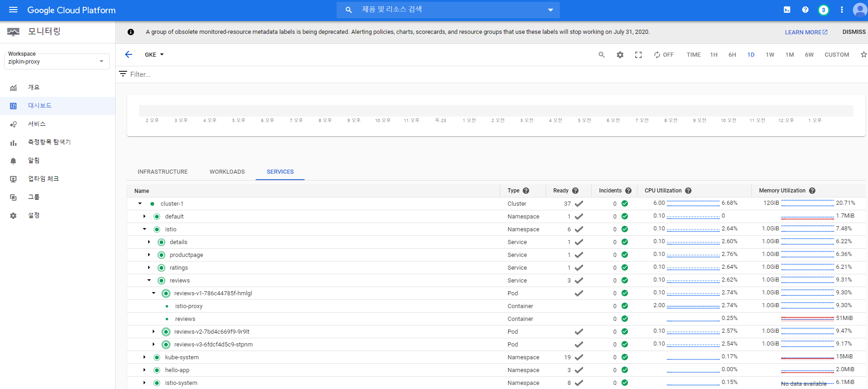The width and height of the screenshot is (868, 389).
Task: Click the timeline bar at 6 오전
Action: (613, 111)
